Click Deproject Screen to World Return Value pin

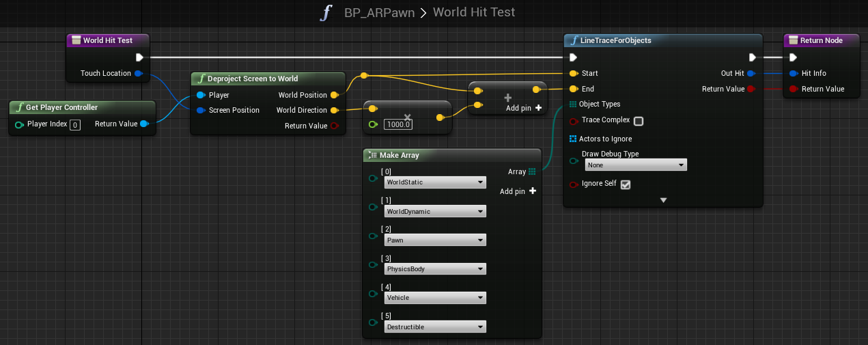click(334, 126)
